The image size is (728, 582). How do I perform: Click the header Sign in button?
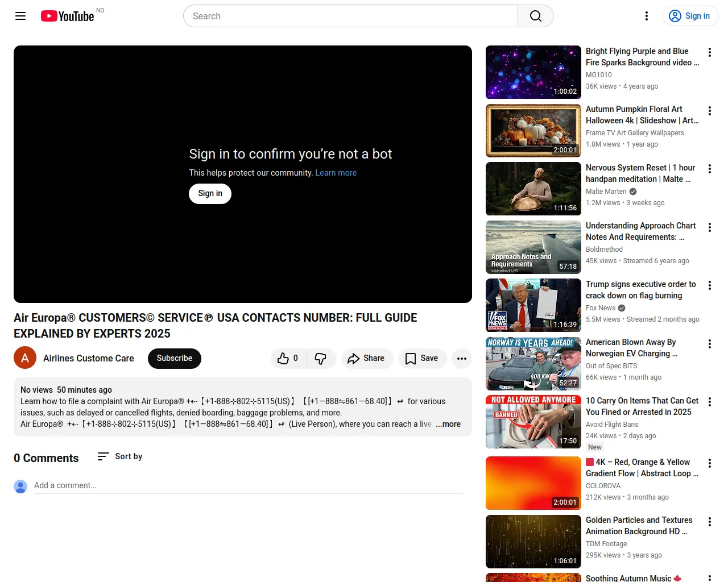coord(690,16)
